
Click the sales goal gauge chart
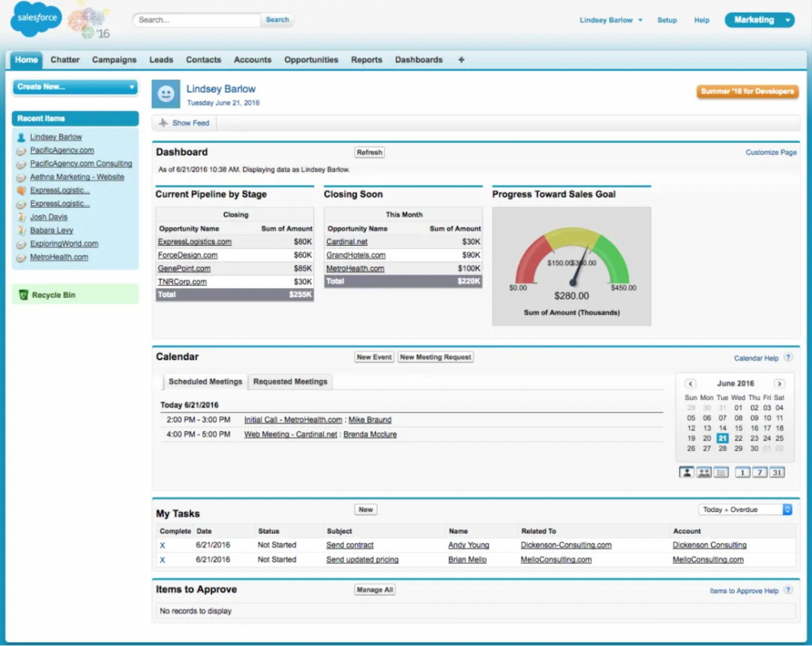click(x=572, y=266)
